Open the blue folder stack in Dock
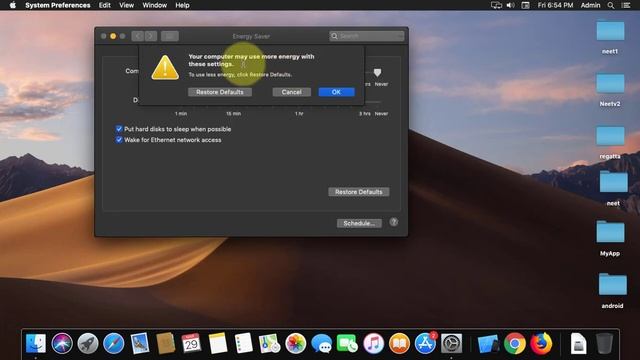This screenshot has height=360, width=640. [x=488, y=343]
